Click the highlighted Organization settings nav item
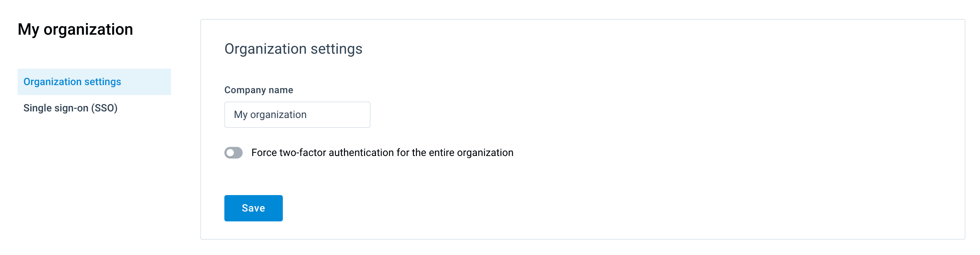Viewport: 980px width, 255px height. point(72,82)
